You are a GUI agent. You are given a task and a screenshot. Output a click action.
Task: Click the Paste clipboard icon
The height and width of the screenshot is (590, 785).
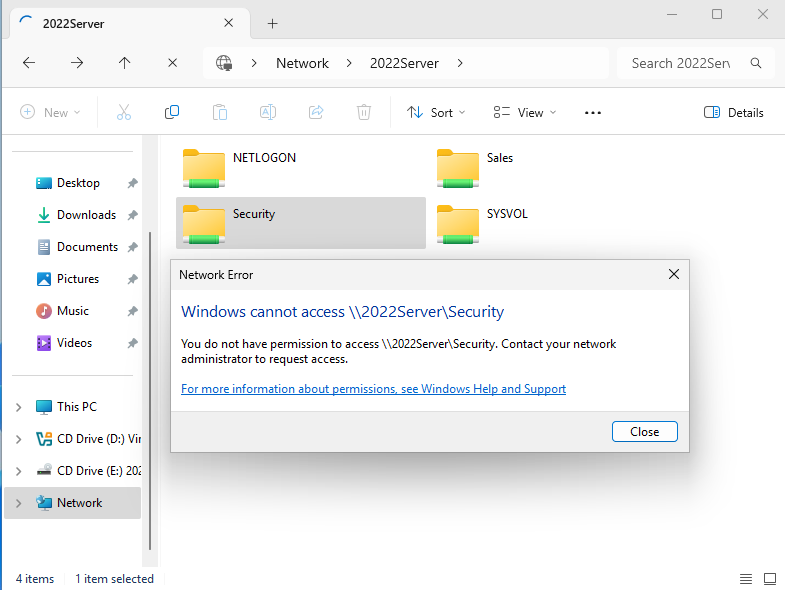click(219, 112)
